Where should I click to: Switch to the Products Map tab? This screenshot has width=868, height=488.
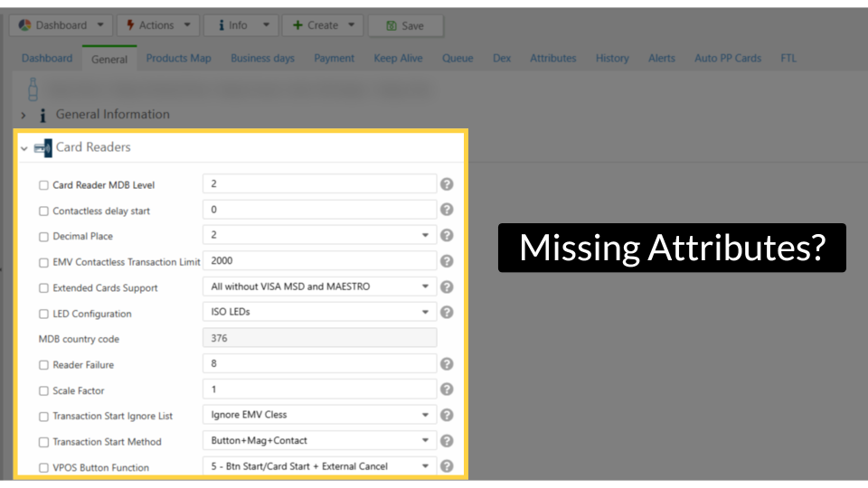tap(178, 59)
